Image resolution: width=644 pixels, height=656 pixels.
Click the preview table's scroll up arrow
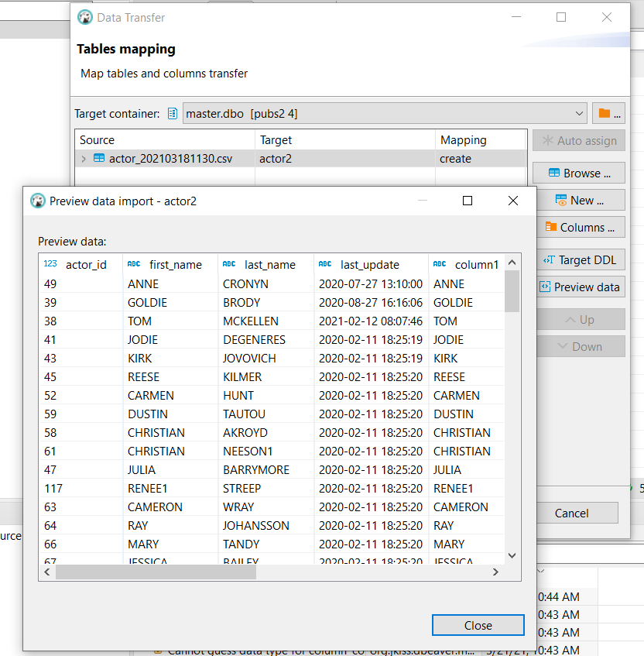point(512,263)
